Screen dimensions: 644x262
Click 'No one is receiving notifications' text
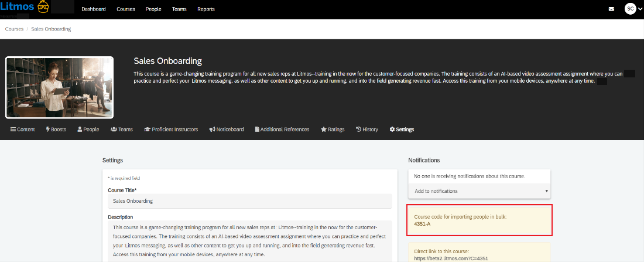470,176
